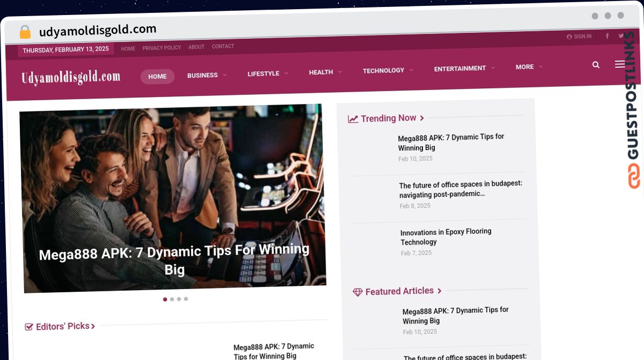Screen dimensions: 644x360
Task: Click the Twitter icon in top bar
Action: click(621, 36)
